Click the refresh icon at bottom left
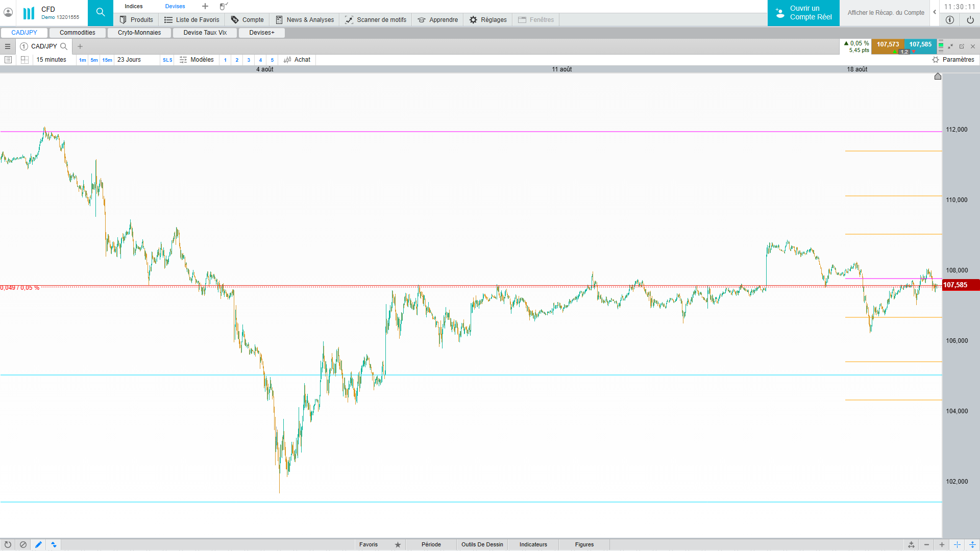The width and height of the screenshot is (980, 551). click(x=8, y=544)
